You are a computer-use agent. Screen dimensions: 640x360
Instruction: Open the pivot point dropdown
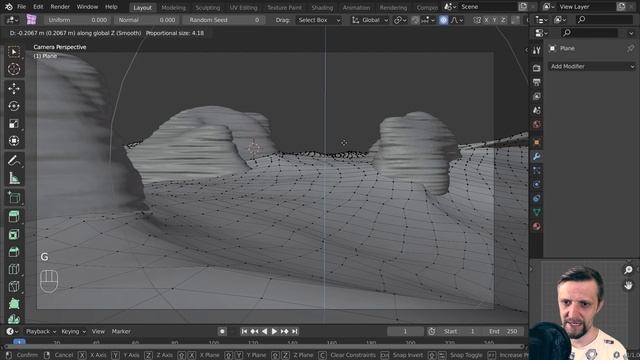[x=400, y=20]
